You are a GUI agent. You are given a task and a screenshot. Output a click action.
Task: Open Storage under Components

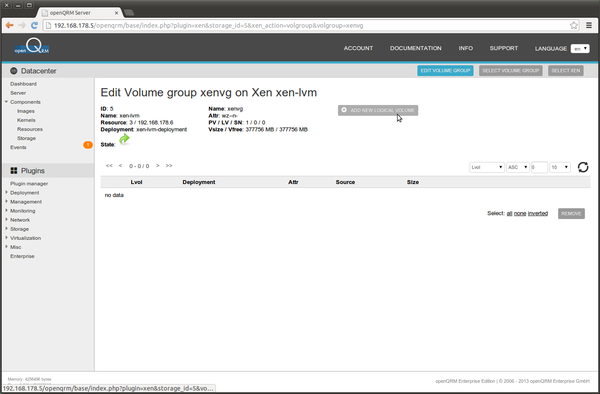click(x=26, y=138)
